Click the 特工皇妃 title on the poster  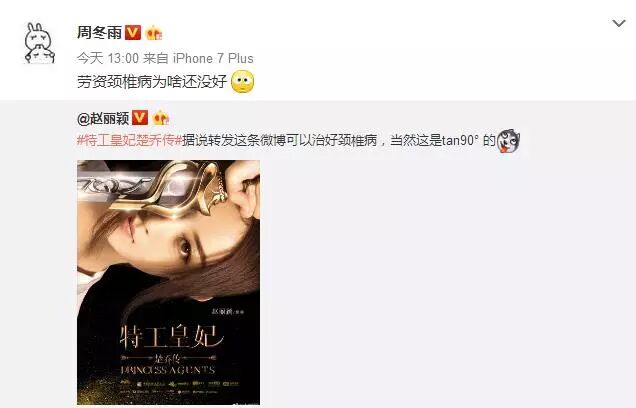(172, 337)
